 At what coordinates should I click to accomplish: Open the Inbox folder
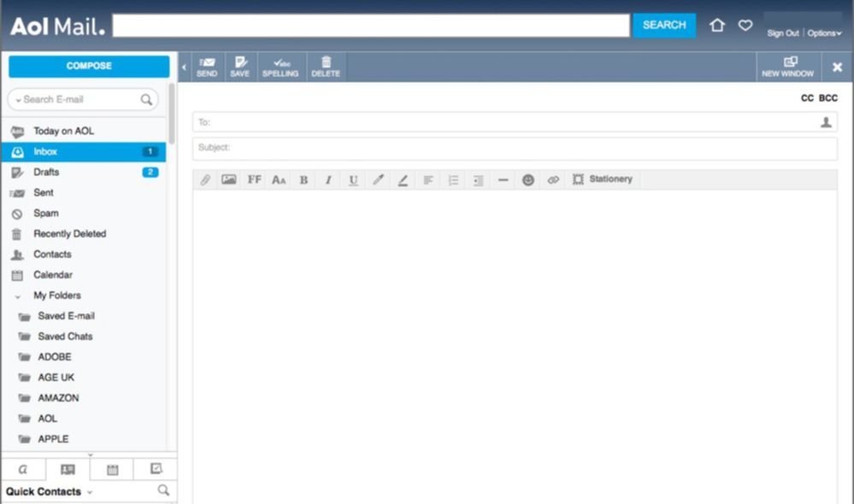(83, 152)
